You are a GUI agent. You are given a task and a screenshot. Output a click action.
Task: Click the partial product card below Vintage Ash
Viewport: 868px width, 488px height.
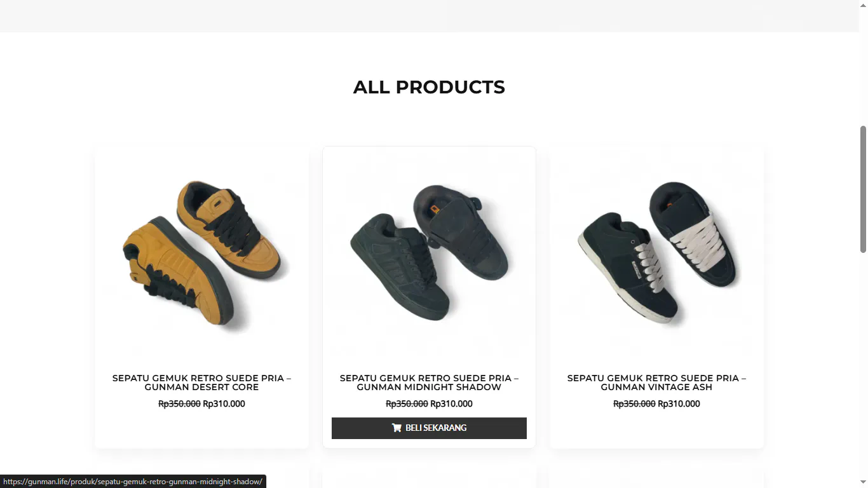pos(656,479)
